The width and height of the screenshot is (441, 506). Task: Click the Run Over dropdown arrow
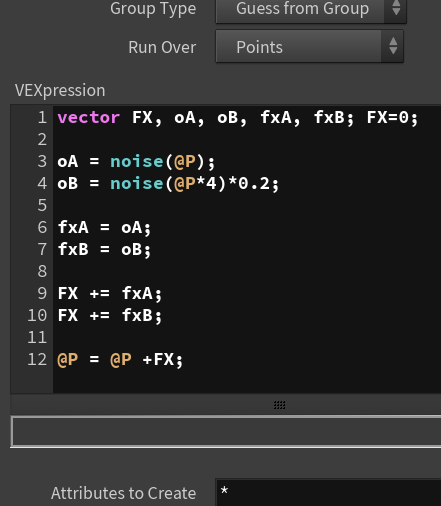pos(393,46)
